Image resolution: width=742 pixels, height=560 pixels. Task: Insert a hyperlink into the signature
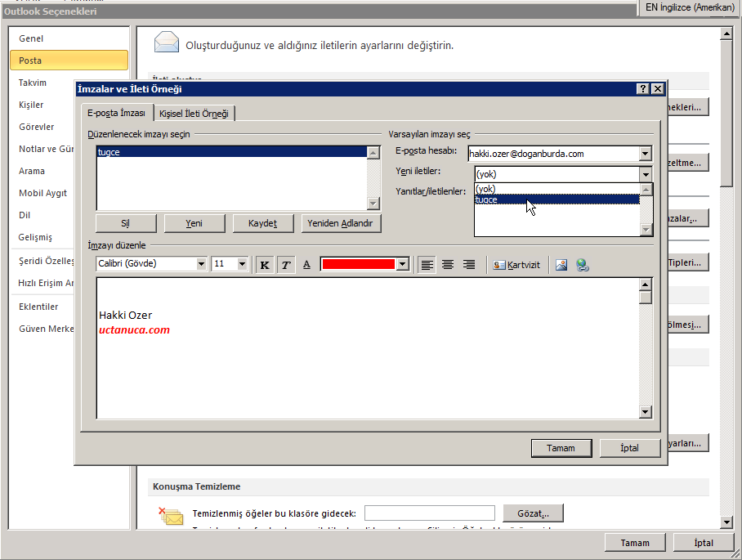click(583, 265)
